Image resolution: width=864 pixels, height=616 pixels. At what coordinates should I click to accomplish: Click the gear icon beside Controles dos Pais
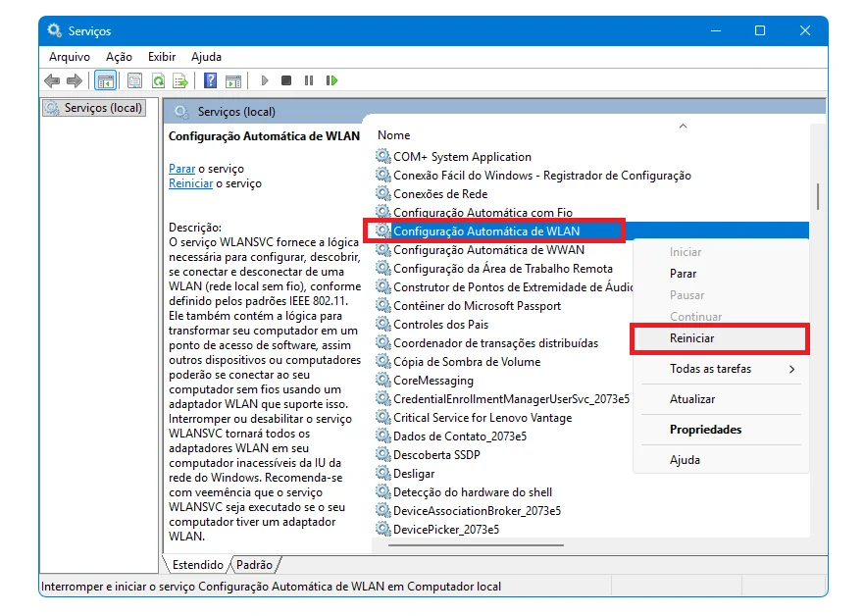pos(382,324)
